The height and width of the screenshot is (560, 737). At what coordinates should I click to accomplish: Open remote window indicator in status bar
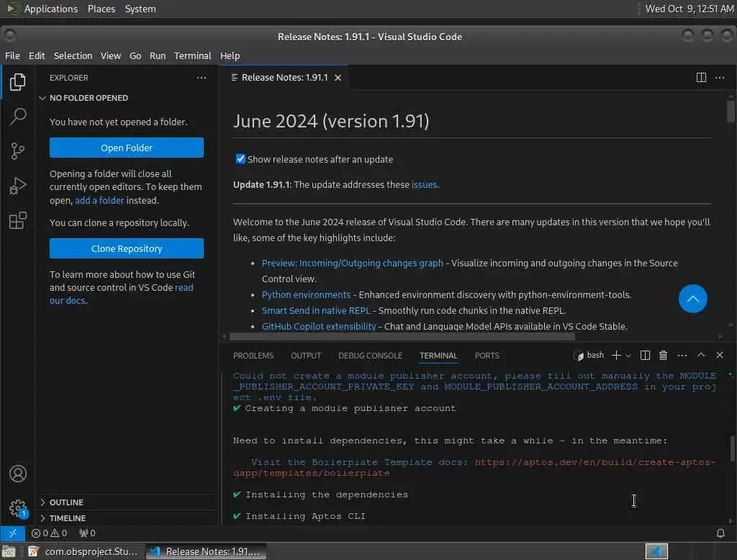pos(13,533)
